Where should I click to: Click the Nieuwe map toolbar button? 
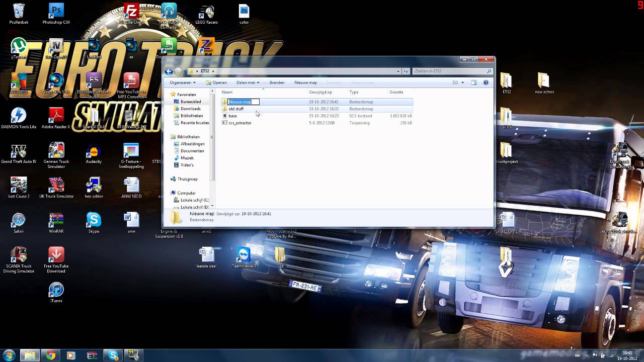pyautogui.click(x=305, y=82)
